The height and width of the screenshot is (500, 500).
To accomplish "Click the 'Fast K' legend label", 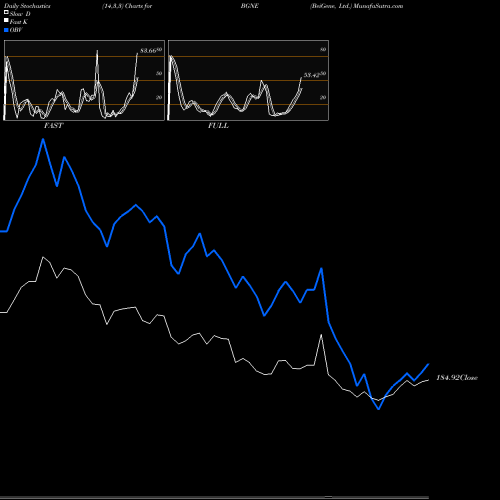I will (x=19, y=22).
